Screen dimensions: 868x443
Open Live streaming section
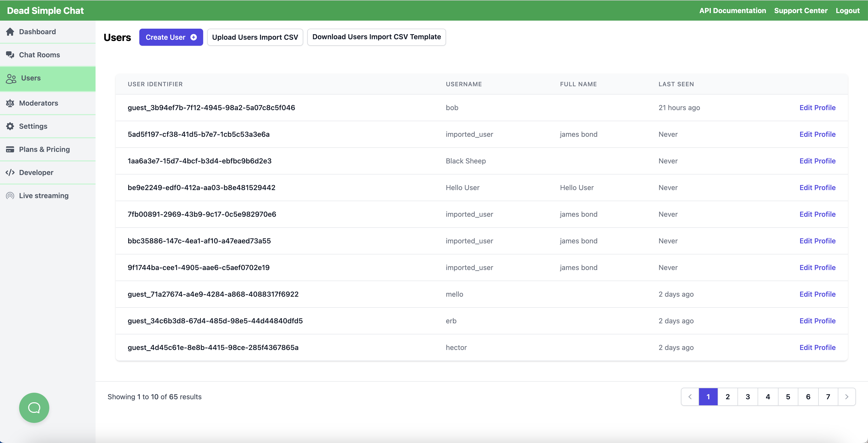[x=48, y=196]
